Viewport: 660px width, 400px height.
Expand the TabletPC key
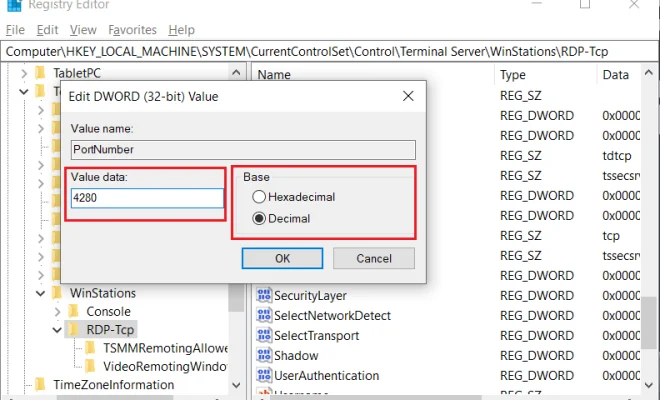coord(24,74)
